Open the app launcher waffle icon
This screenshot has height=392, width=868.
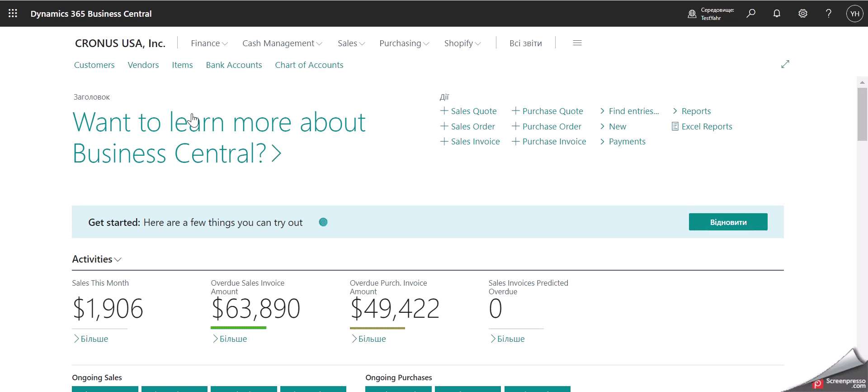point(13,14)
